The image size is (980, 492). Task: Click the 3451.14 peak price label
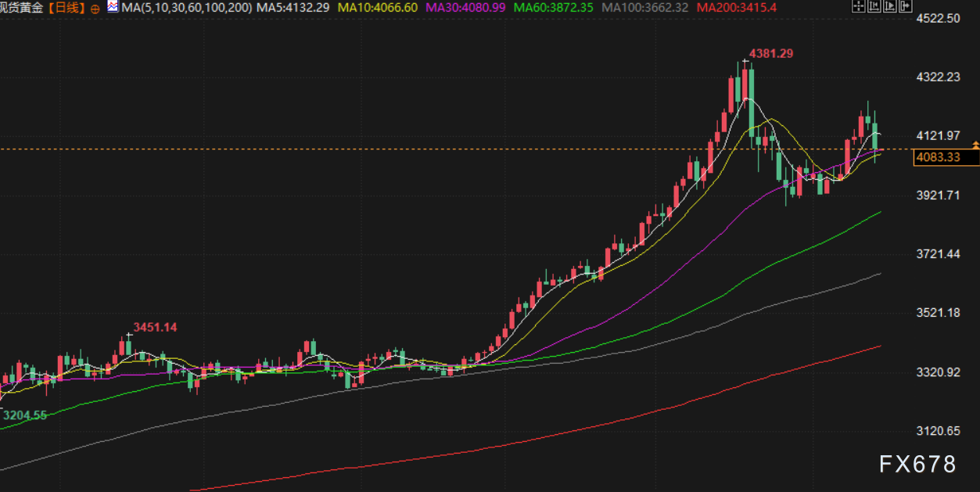(x=155, y=327)
